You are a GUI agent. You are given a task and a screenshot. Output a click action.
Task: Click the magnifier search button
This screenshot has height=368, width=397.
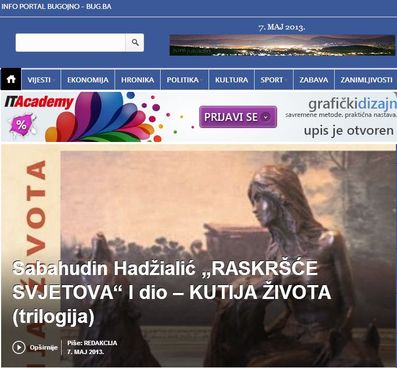click(135, 42)
